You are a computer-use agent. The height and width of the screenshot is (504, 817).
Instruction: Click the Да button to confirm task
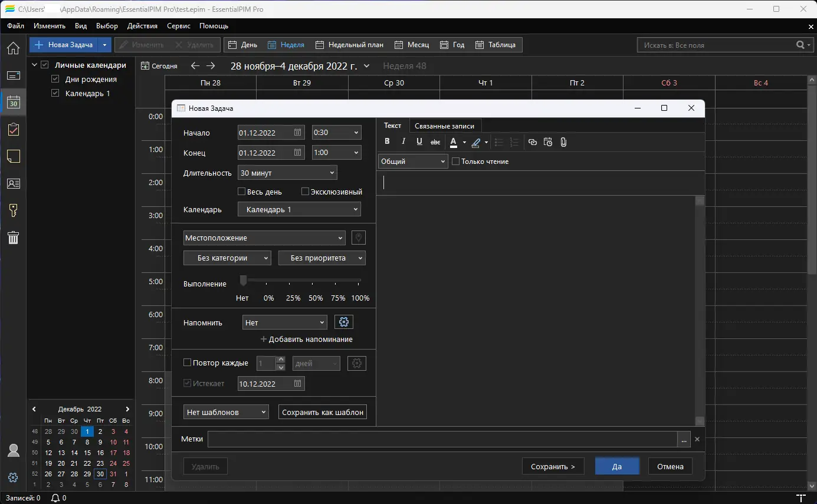pos(617,466)
